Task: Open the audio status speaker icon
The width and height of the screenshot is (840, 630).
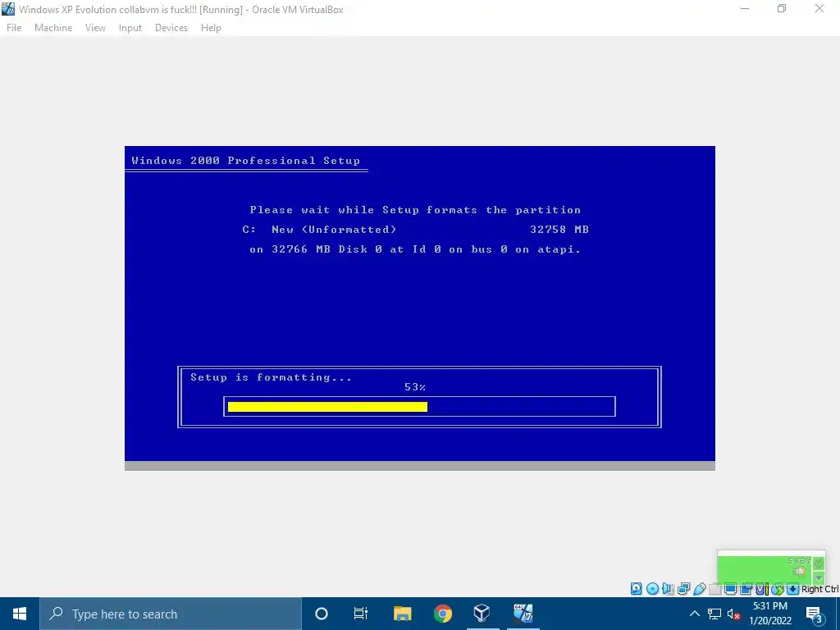Action: click(x=668, y=589)
